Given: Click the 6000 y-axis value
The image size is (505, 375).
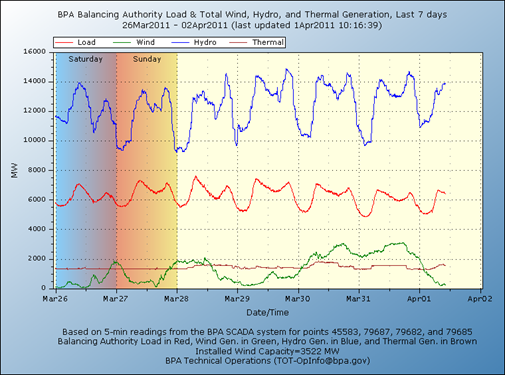Looking at the screenshot, I should coord(37,200).
